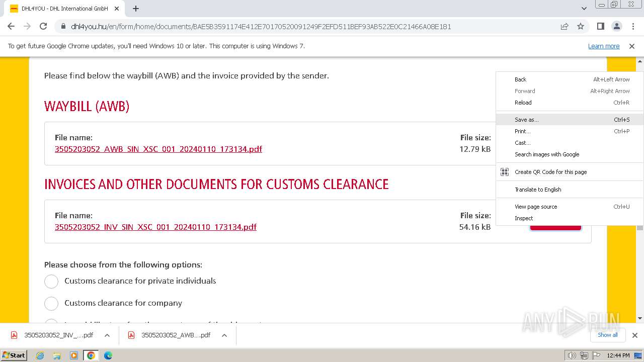Click the 'WAYBILL (AWB)' heading
The width and height of the screenshot is (644, 362).
(x=87, y=107)
